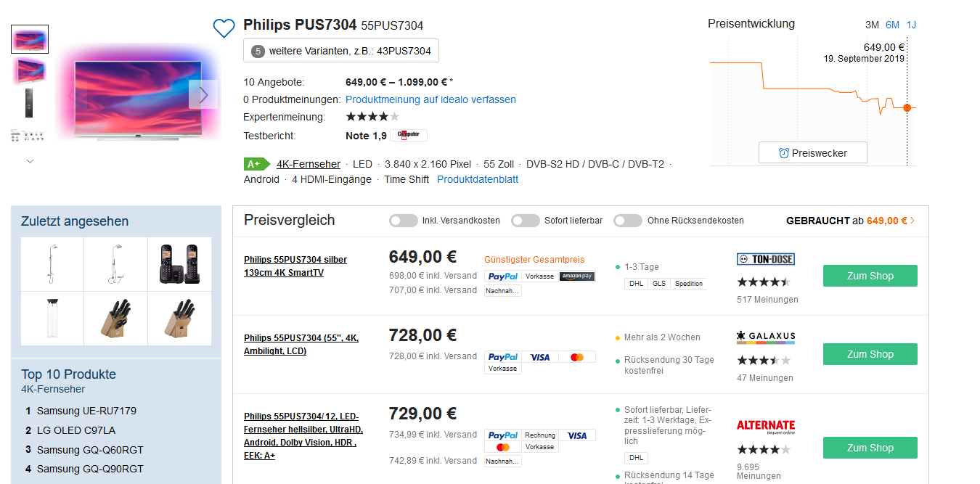Viewport: 980px width, 484px height.
Task: Expand GEBRAUCHT ab 649,00 € offers
Action: pyautogui.click(x=850, y=221)
